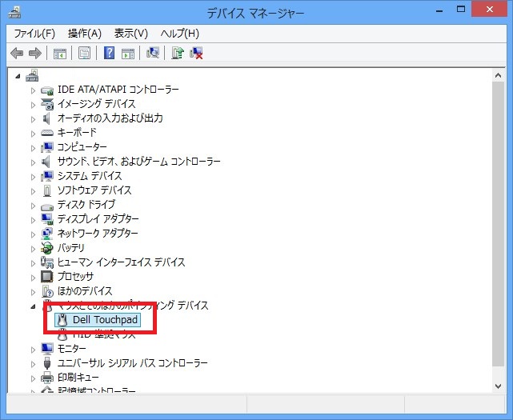
Task: Click the IDE ATA/ATAPI controller icon
Action: [47, 90]
